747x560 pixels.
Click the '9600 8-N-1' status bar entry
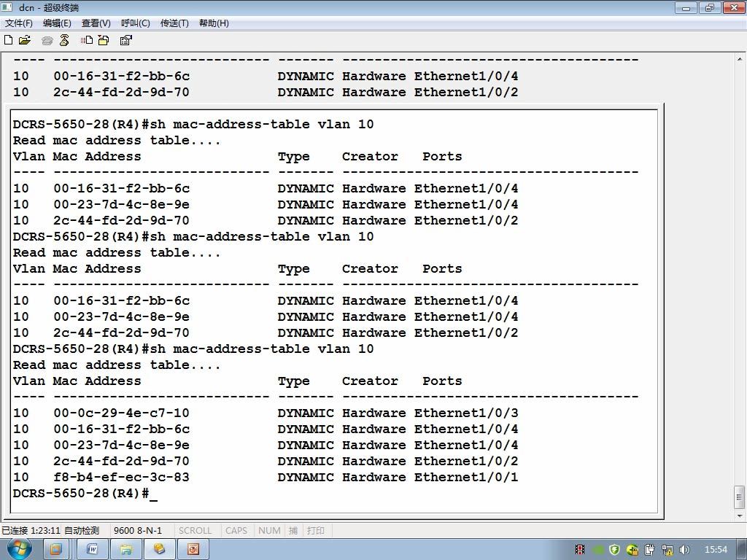coord(138,530)
